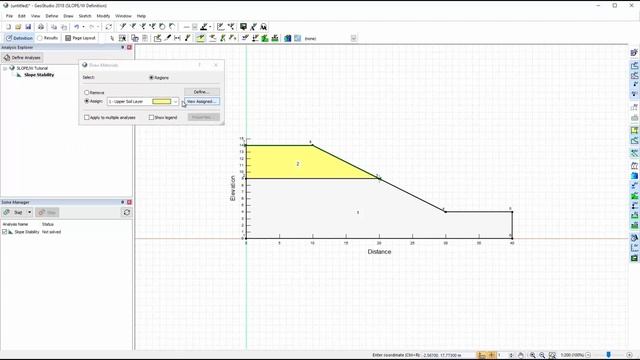This screenshot has width=640, height=360.
Task: Open the Start button dropdown arrow
Action: 29,213
